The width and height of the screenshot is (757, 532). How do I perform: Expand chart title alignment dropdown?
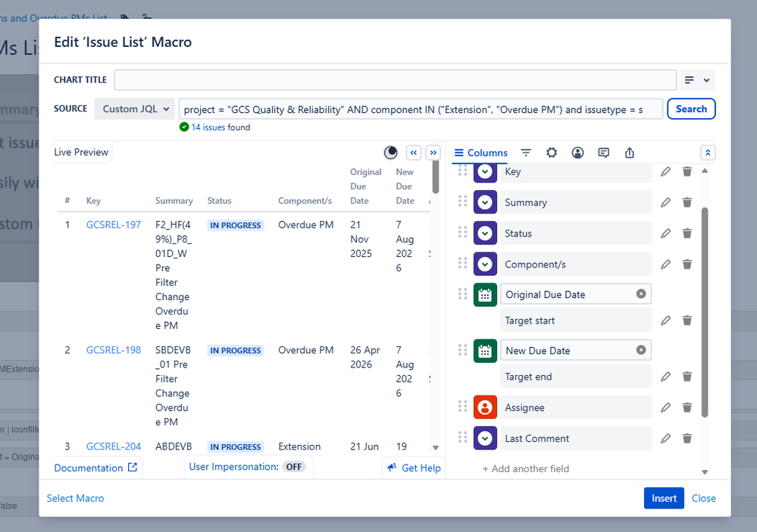click(698, 80)
